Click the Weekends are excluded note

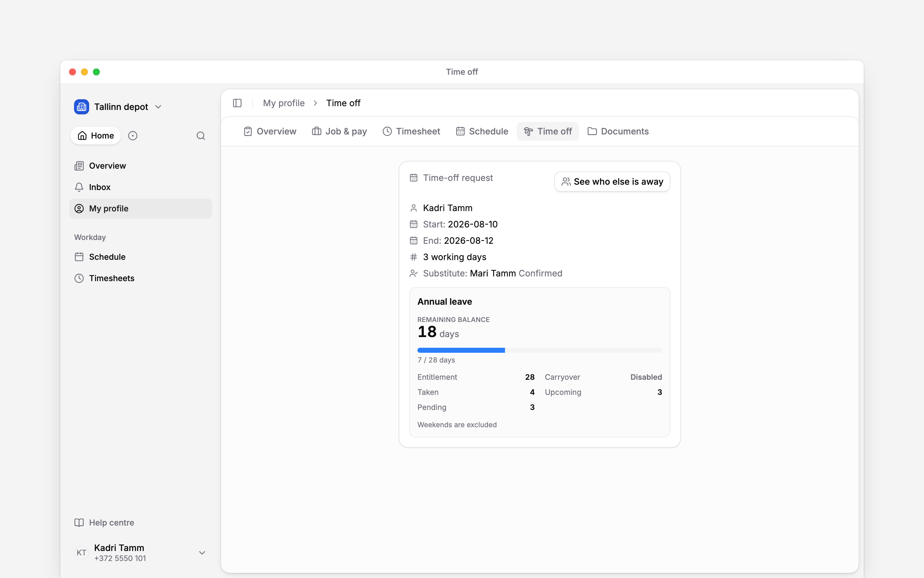pyautogui.click(x=457, y=425)
